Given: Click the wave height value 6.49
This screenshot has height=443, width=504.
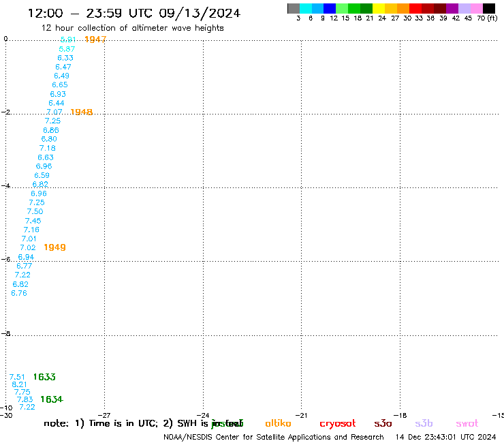Looking at the screenshot, I should (61, 76).
